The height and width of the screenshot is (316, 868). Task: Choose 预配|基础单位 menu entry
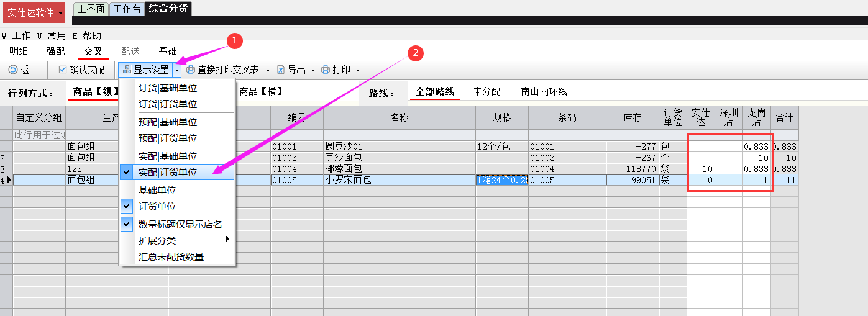pos(177,122)
